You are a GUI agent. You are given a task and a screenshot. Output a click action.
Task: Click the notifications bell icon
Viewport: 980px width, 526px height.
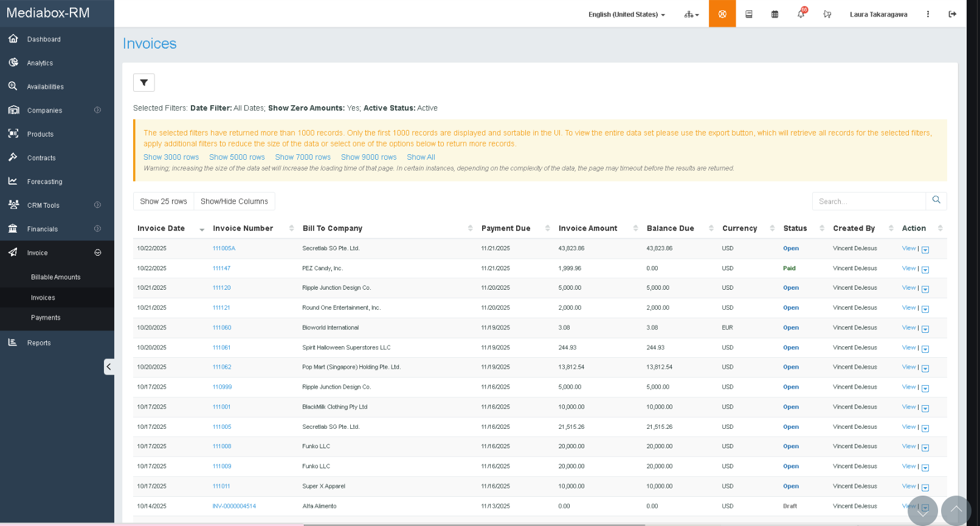[801, 14]
